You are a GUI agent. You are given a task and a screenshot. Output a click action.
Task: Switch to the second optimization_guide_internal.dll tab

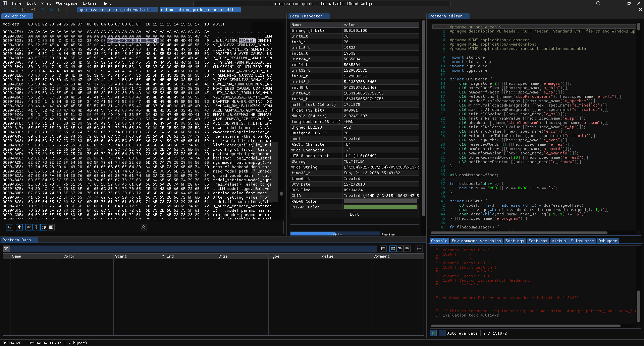click(200, 10)
